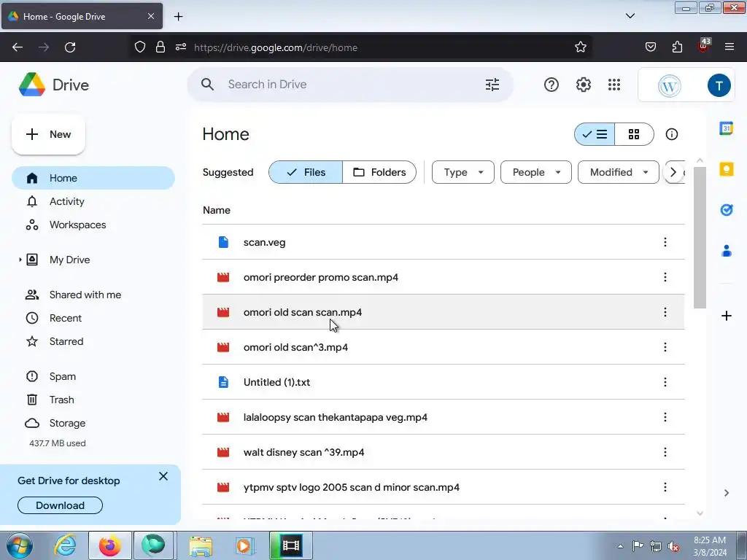The image size is (747, 560).
Task: Dismiss the Get Drive for desktop banner
Action: pos(163,476)
